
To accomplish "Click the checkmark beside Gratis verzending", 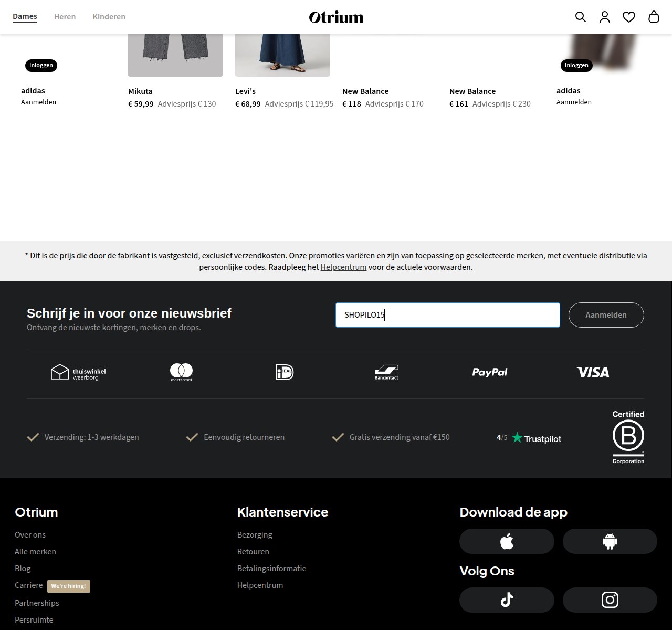I will coord(338,437).
